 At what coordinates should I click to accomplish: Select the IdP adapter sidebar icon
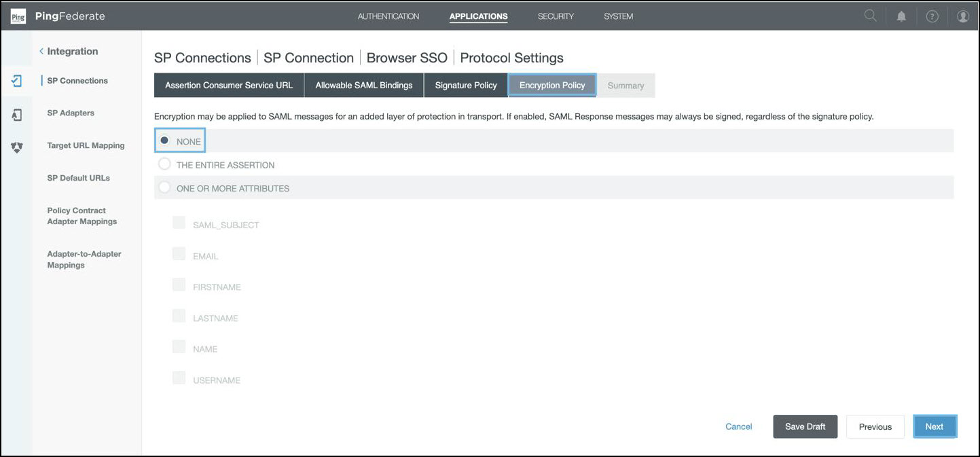point(17,115)
